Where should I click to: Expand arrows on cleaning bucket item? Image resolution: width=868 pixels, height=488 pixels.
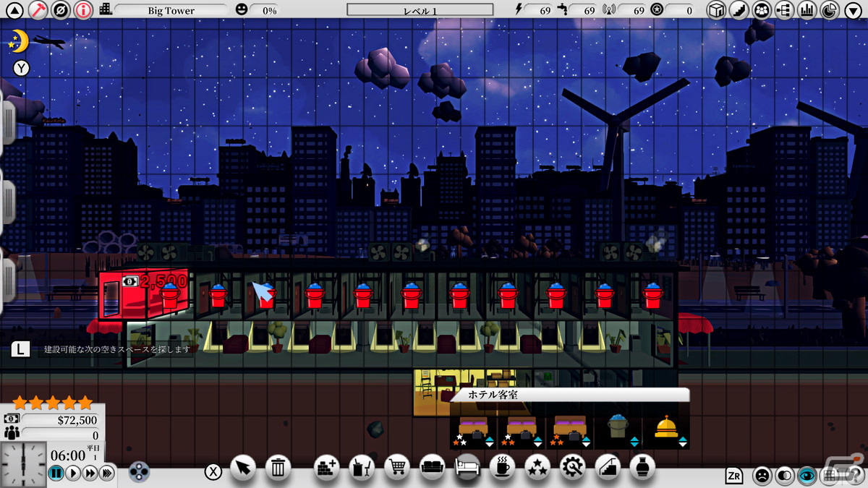click(x=634, y=442)
